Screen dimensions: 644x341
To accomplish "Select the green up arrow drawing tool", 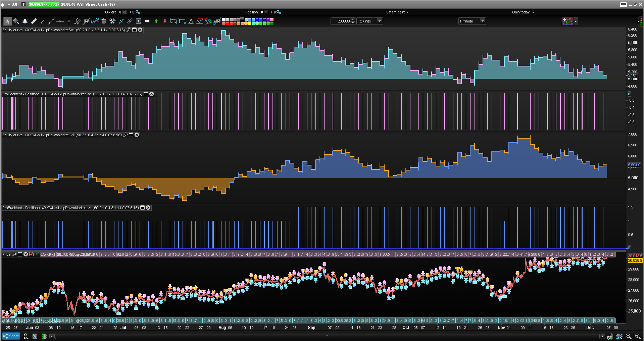I will coord(156,21).
